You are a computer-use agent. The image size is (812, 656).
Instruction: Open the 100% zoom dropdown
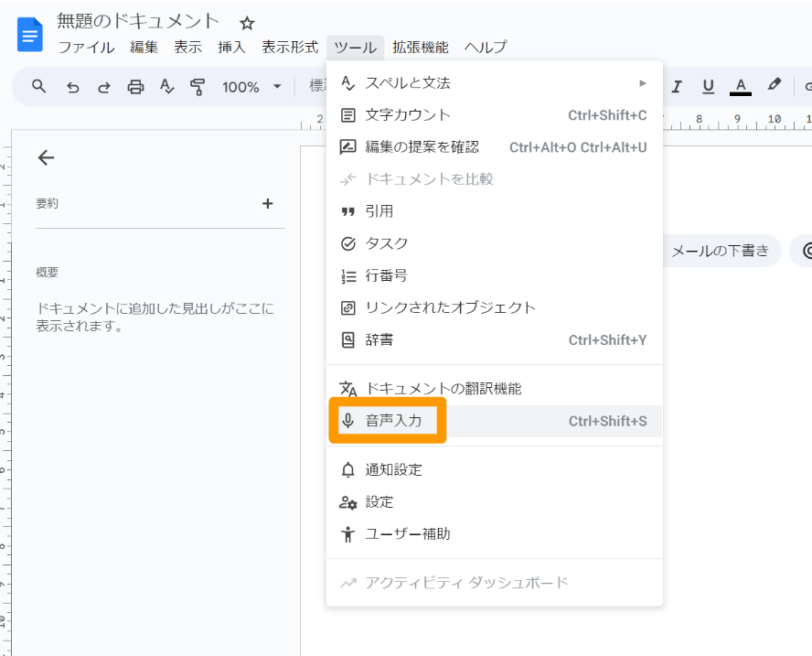pos(251,87)
